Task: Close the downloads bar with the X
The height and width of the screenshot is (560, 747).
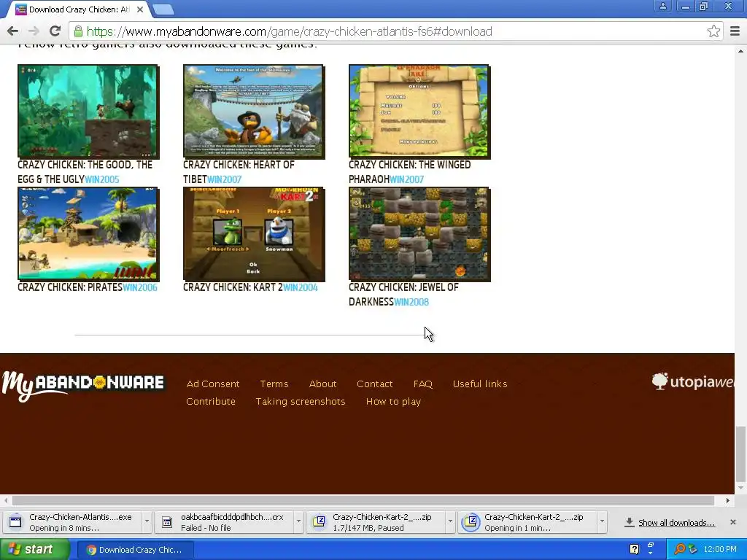Action: click(x=733, y=522)
